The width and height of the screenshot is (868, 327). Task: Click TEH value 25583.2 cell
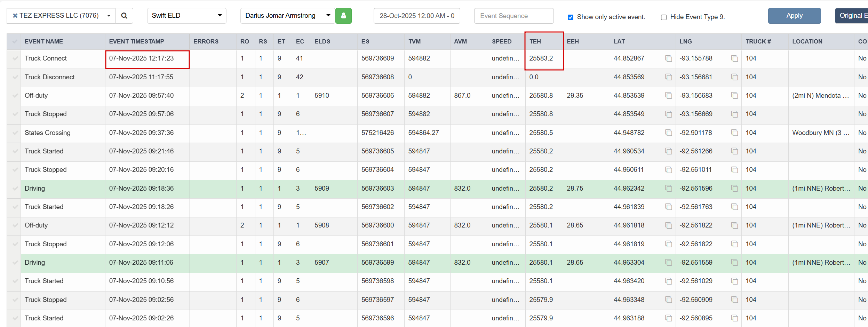pyautogui.click(x=544, y=58)
